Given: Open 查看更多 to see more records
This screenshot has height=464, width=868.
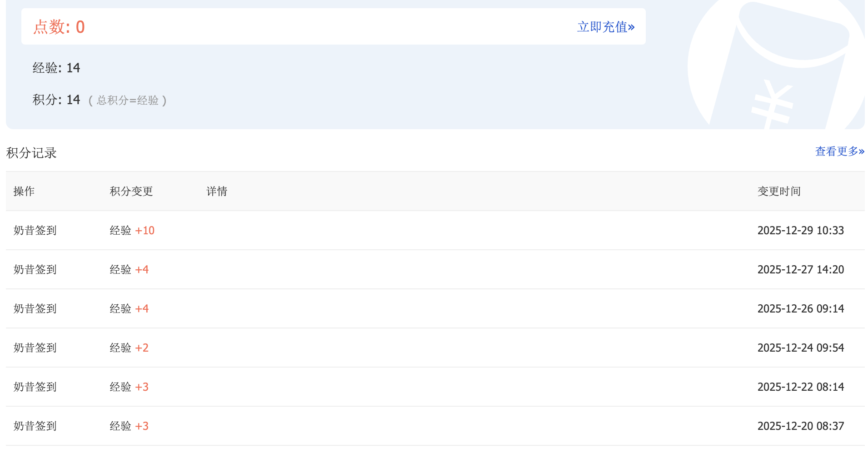Looking at the screenshot, I should (x=839, y=151).
